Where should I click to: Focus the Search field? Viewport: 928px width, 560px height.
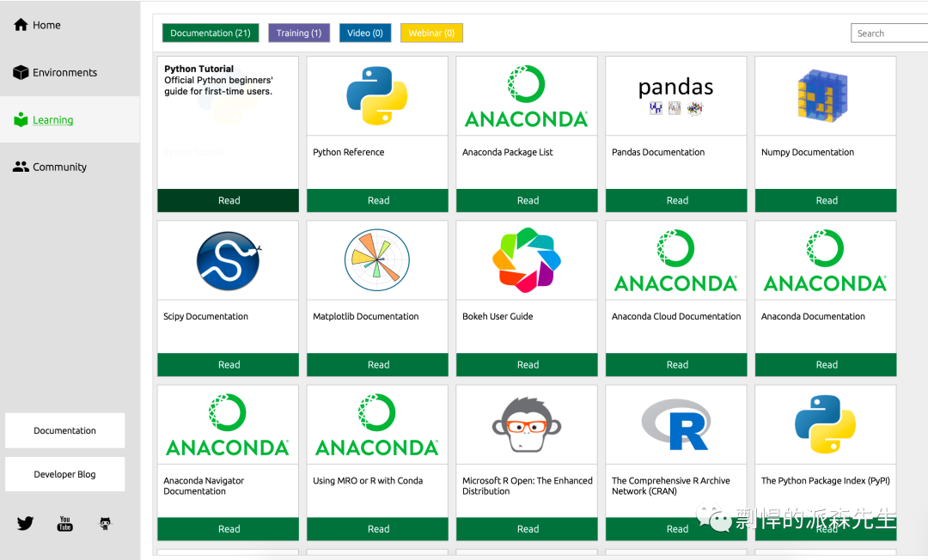pos(889,33)
